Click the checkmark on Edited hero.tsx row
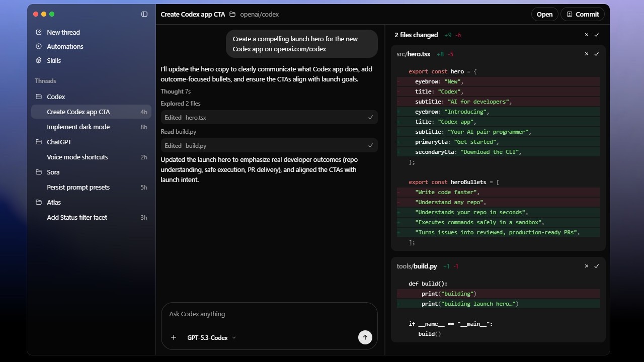The width and height of the screenshot is (644, 362). (371, 117)
